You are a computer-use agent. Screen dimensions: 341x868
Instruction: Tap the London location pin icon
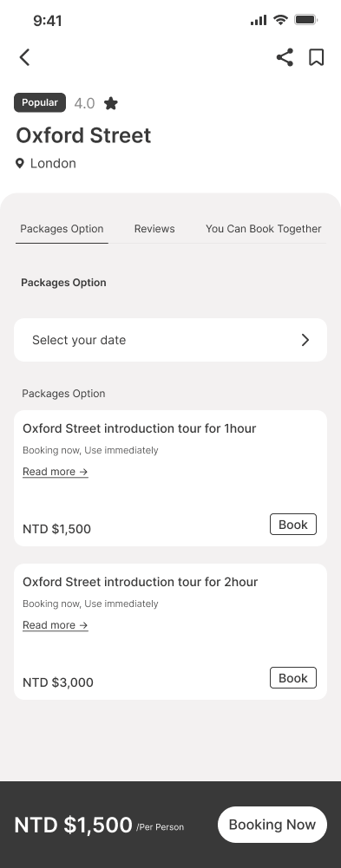click(x=19, y=163)
